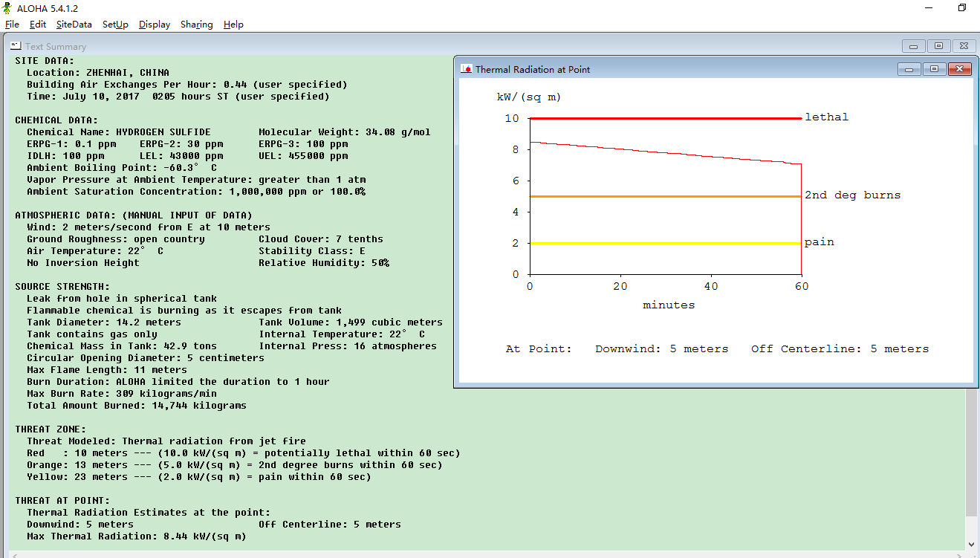Click the Red: 10 meters threat zone line
Image resolution: width=980 pixels, height=558 pixels.
pos(244,453)
